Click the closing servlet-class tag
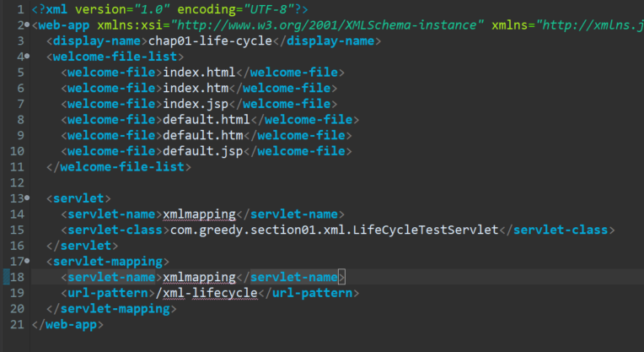Viewport: 644px width, 352px height. point(557,230)
